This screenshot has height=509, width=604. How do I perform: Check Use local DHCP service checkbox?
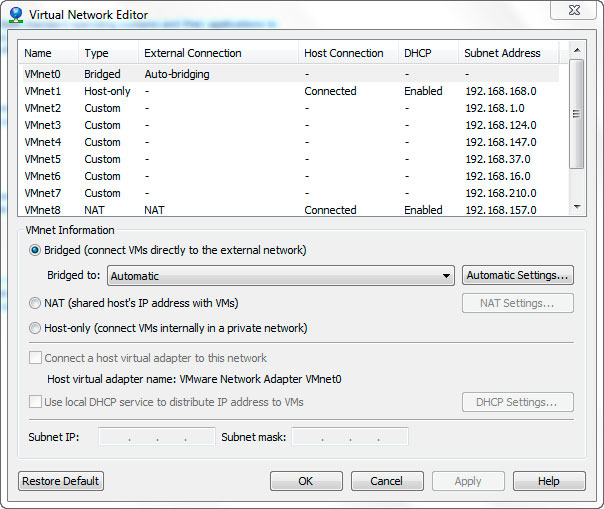click(35, 402)
